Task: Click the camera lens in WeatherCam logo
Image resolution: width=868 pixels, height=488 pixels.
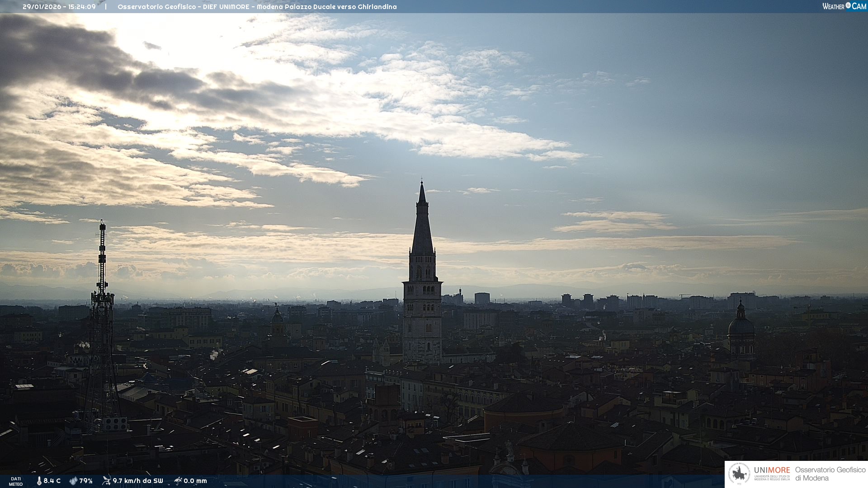Action: [x=848, y=5]
